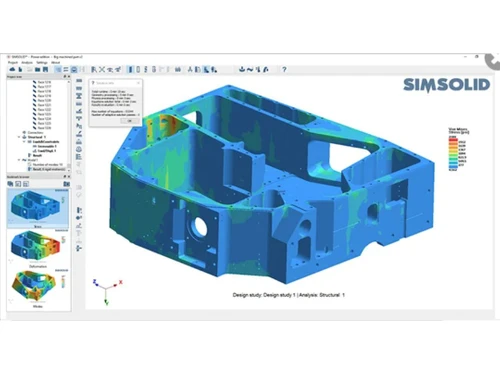Click the top icon of vertical toolbar
Screen dimensions: 500x375
tap(79, 81)
